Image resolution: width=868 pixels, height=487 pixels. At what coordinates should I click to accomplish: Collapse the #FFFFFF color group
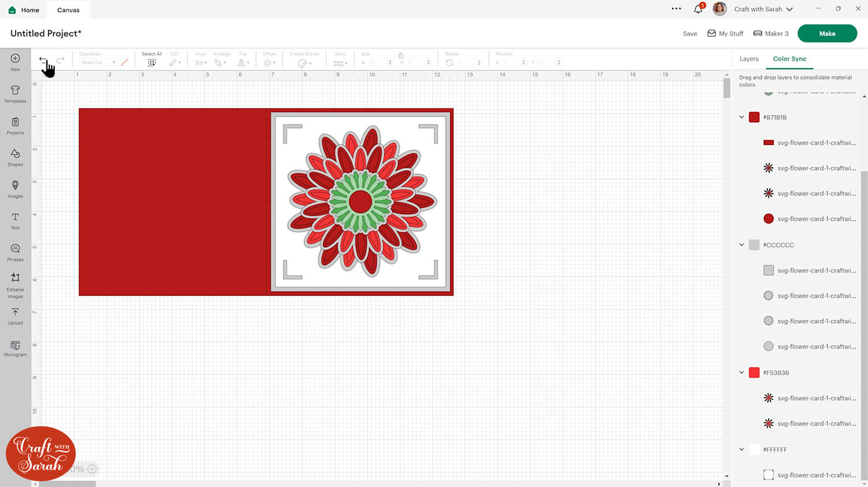pos(741,449)
